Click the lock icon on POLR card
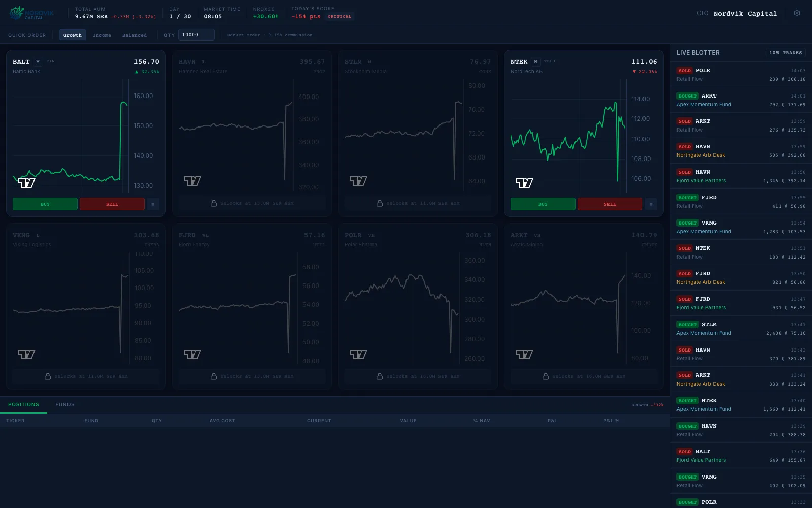Screen dimensions: 812x508 [x=380, y=376]
